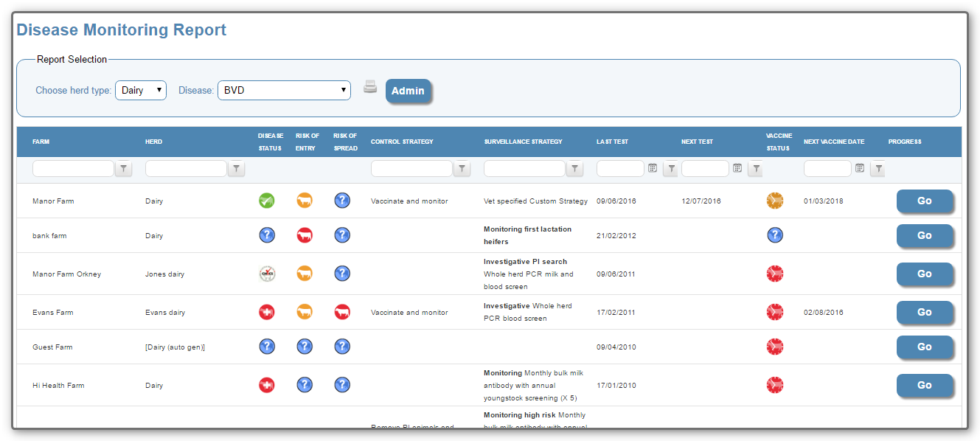This screenshot has width=980, height=441.
Task: Select 'Vet specified Custom Strategy' cell
Action: (536, 201)
